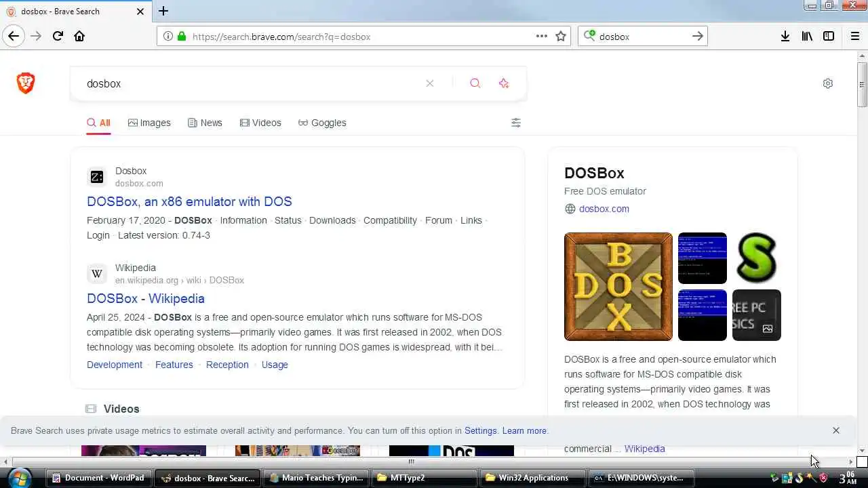868x488 pixels.
Task: Select the All results tab
Action: pos(98,123)
